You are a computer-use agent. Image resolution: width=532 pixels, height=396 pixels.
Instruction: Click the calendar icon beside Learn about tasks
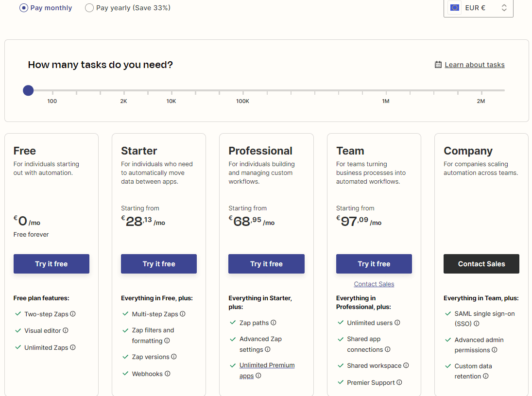[x=438, y=65]
